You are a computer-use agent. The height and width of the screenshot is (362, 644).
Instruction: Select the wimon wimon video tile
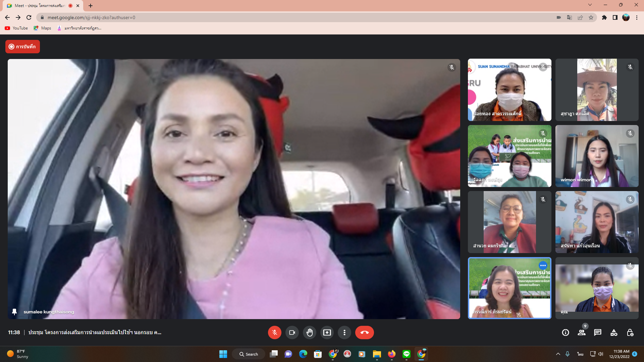coord(597,156)
